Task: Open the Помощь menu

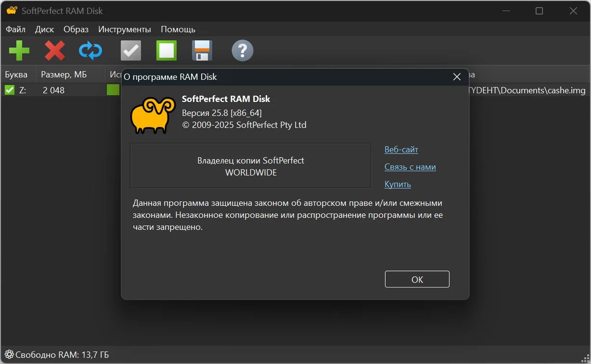Action: click(178, 29)
